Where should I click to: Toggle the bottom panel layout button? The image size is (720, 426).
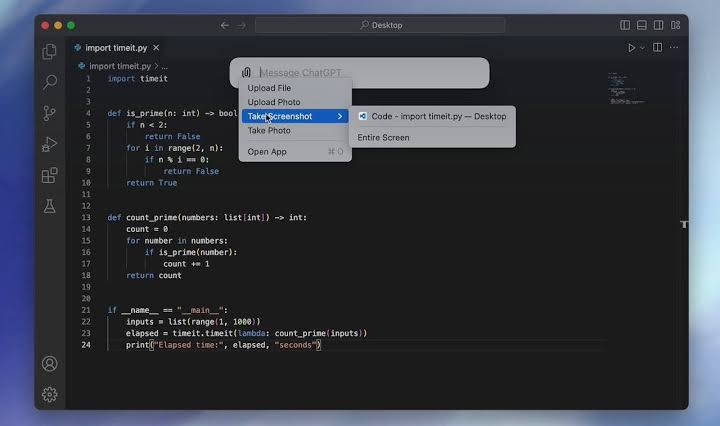[x=642, y=25]
